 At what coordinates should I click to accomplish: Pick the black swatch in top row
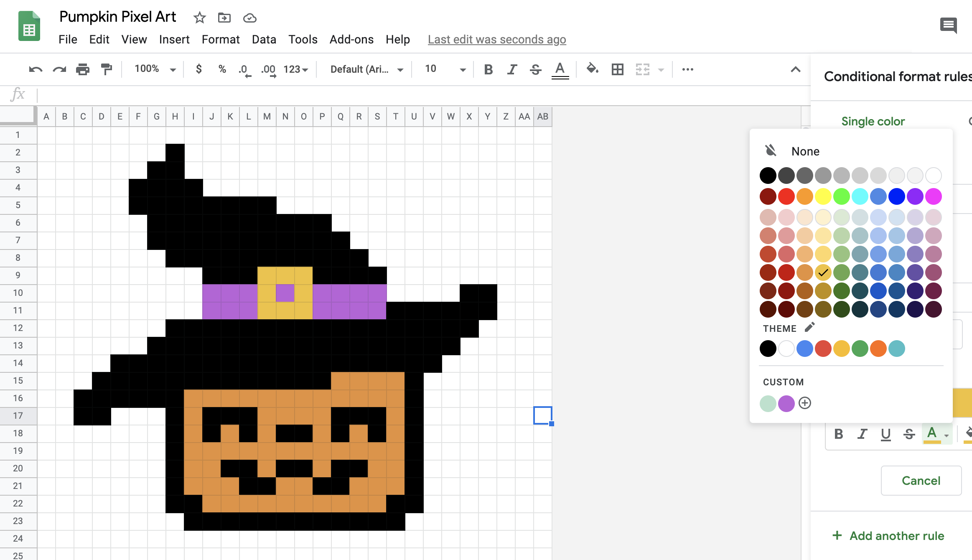click(768, 176)
